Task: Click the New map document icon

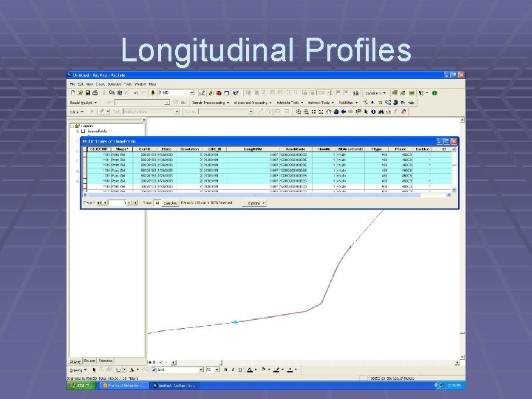Action: click(72, 92)
